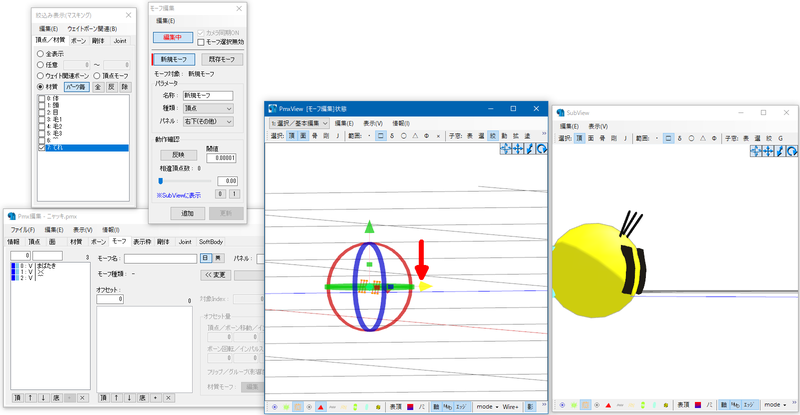Screen dimensions: 800x415
Task: Toggle the 影 (shadow) button in PmxView
Action: [x=531, y=407]
